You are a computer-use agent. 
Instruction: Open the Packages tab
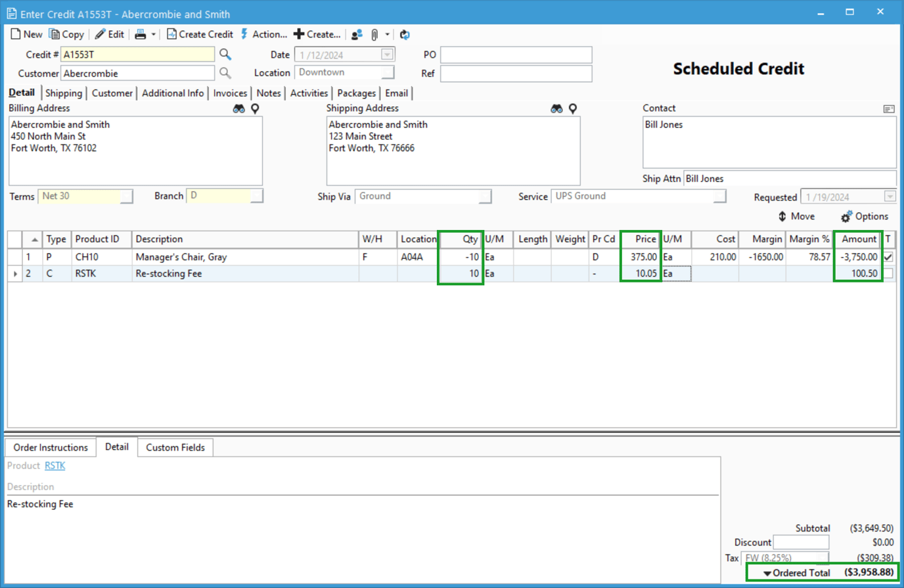click(x=357, y=93)
